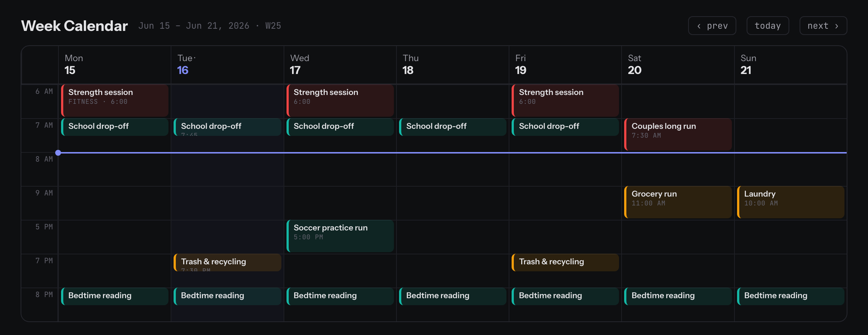The width and height of the screenshot is (868, 335).
Task: Click the Wed 17 day header
Action: (340, 65)
